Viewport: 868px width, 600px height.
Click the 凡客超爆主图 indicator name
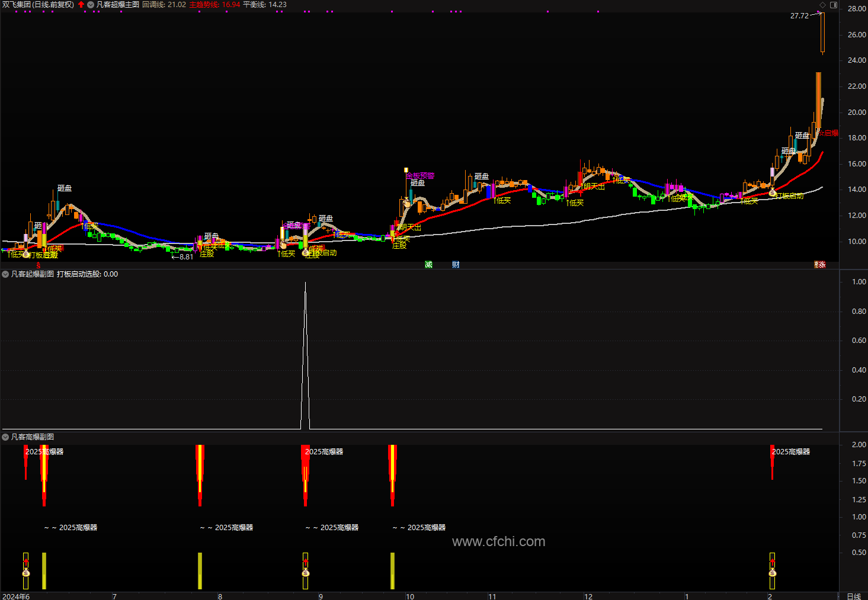118,5
